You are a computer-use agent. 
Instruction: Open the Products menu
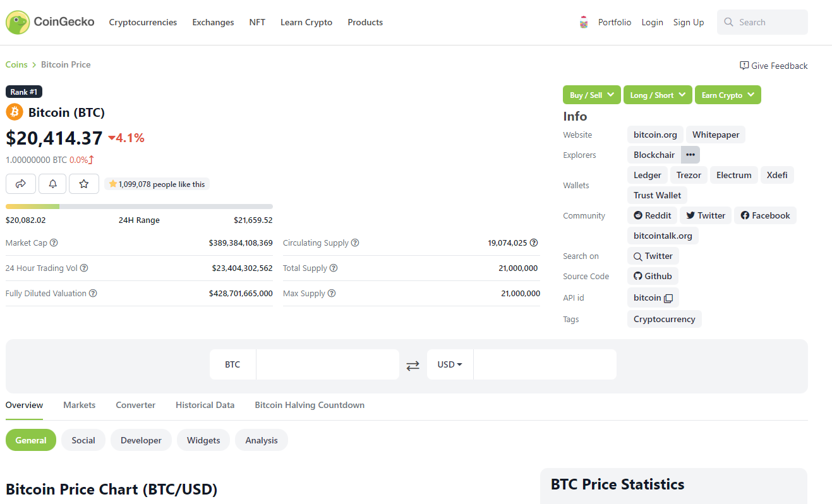(x=365, y=22)
